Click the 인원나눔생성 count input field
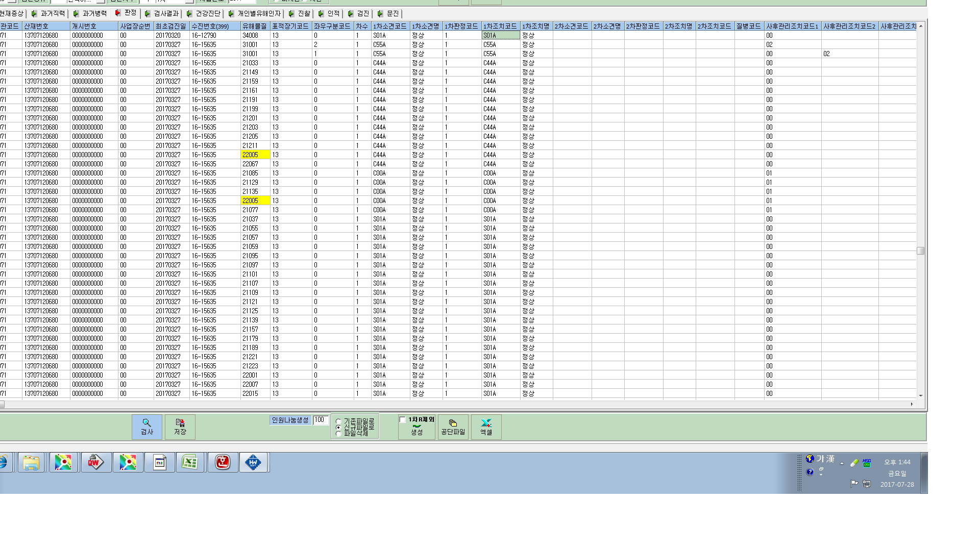Screen dimensions: 980x551 [x=321, y=420]
